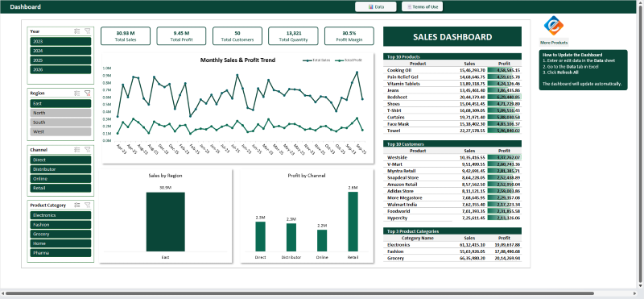
Task: Select the Cooking Oil product row
Action: (x=452, y=70)
